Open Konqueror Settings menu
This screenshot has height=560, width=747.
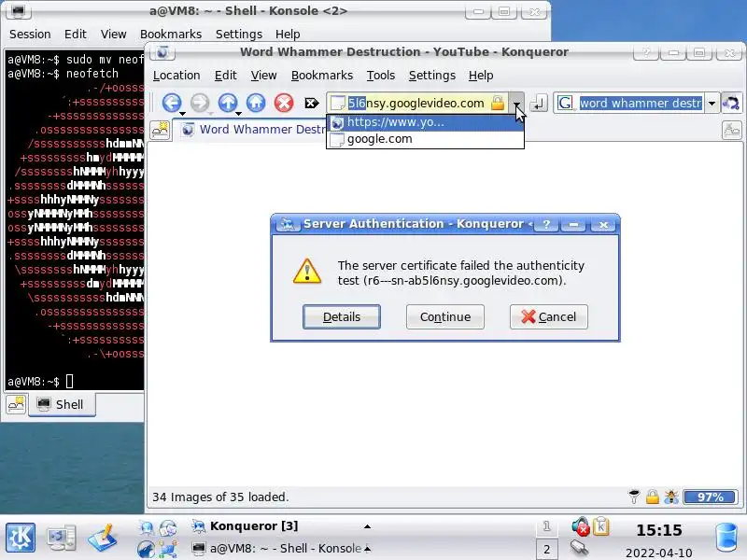coord(432,76)
